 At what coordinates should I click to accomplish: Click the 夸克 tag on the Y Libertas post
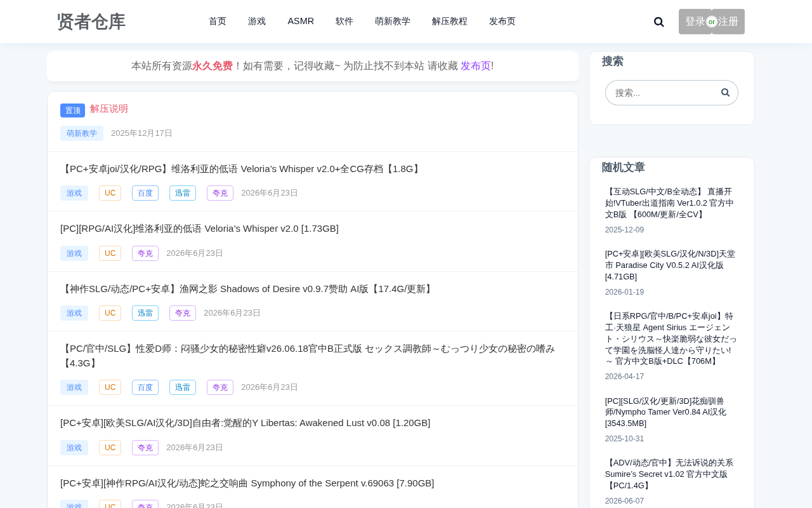145,448
